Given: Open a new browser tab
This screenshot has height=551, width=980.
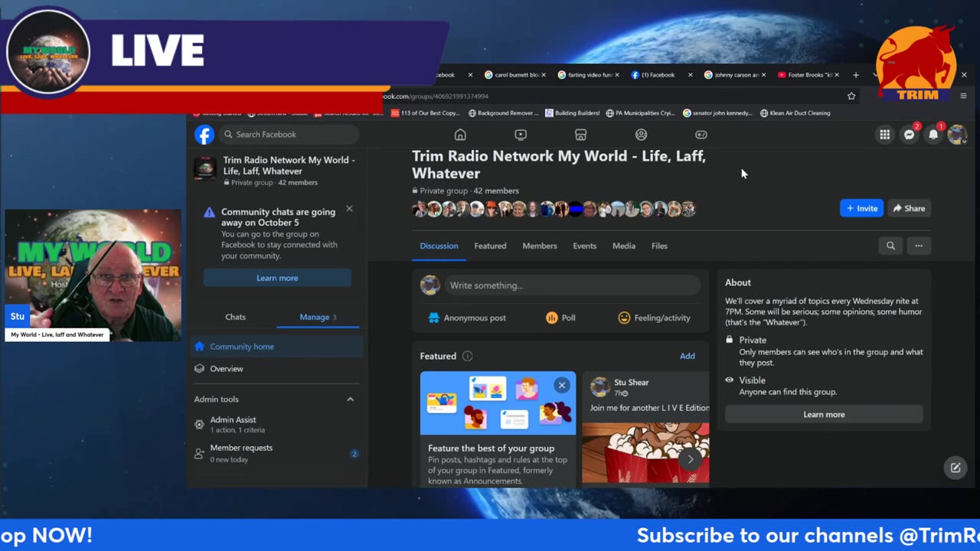Looking at the screenshot, I should (856, 75).
